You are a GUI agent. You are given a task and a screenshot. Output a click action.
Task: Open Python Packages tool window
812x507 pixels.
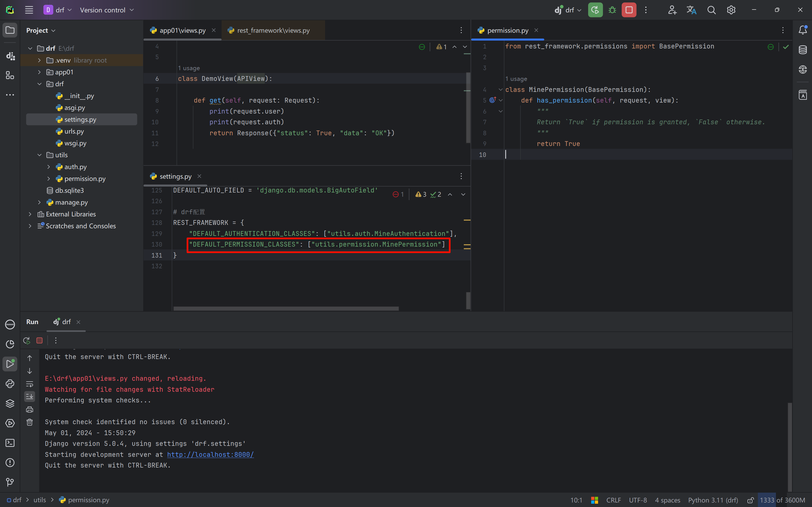pyautogui.click(x=10, y=403)
